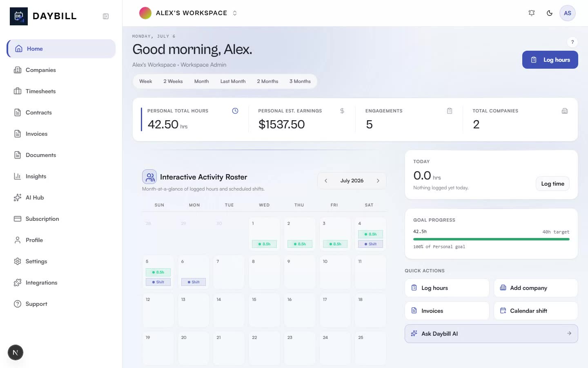Collapse the sidebar panel icon
This screenshot has width=588, height=368.
coord(106,16)
